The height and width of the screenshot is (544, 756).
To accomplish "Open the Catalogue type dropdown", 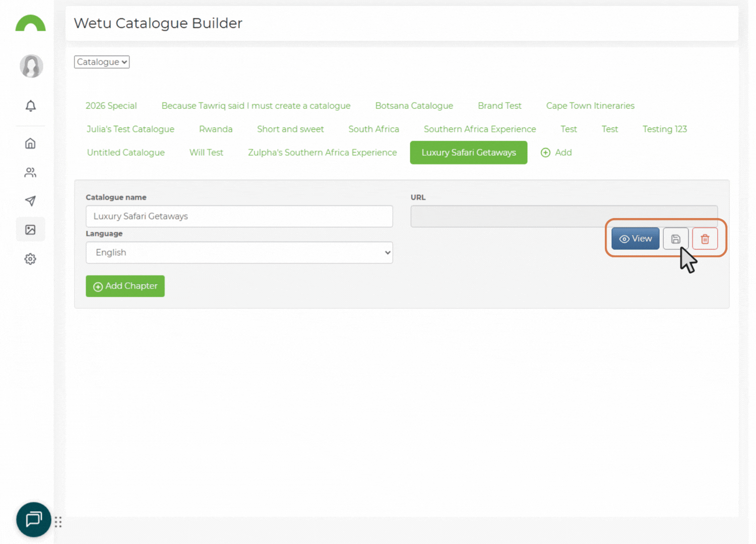I will click(x=101, y=61).
